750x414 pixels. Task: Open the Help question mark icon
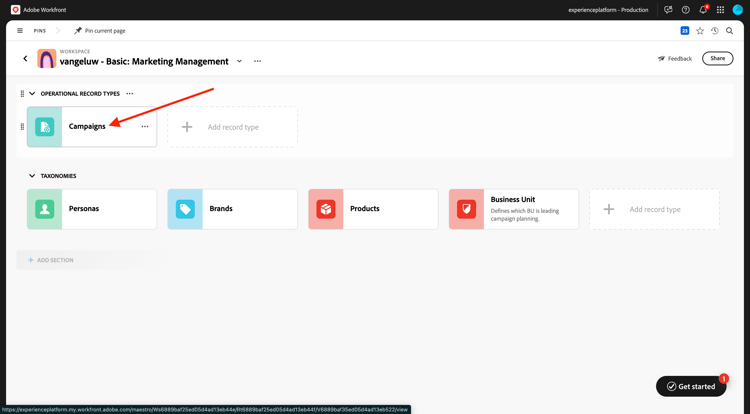[x=685, y=10]
